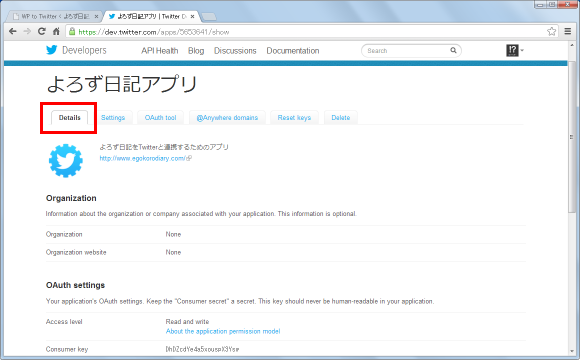Close the WP to Twitter tab
The width and height of the screenshot is (580, 360).
[x=96, y=17]
